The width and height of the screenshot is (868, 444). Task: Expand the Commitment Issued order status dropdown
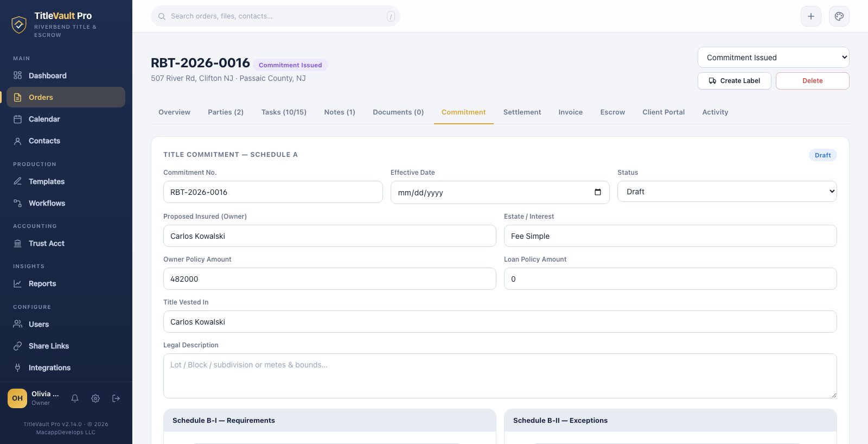pyautogui.click(x=774, y=58)
